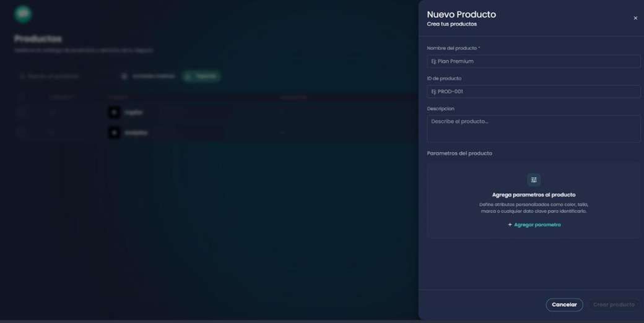Click 'Agrega parametros al producto' text

[534, 195]
